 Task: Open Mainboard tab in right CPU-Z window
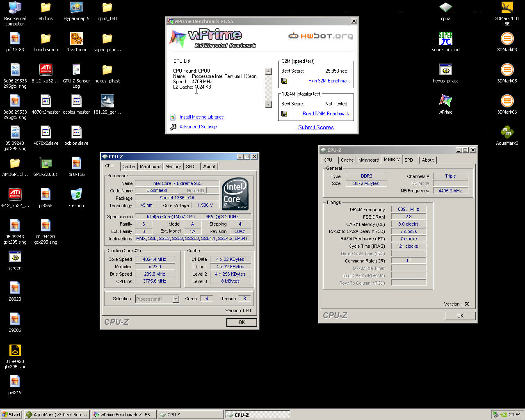[x=369, y=160]
